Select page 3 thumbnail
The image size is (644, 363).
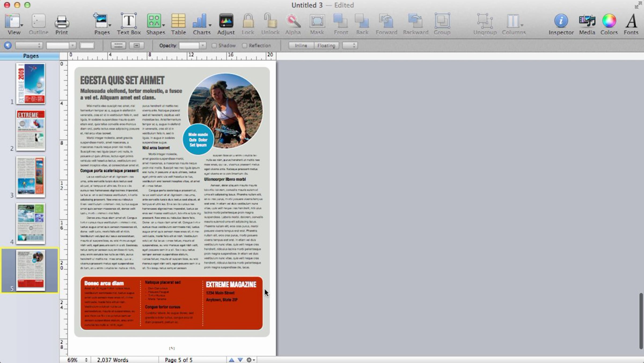pyautogui.click(x=30, y=177)
